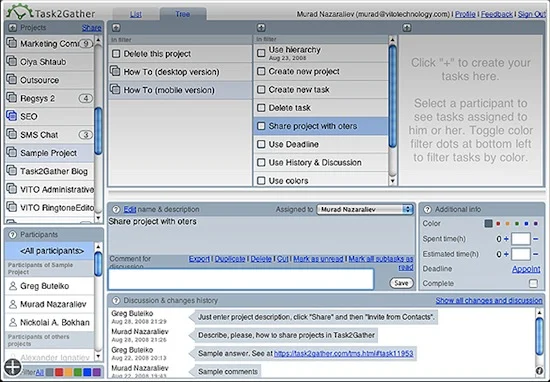This screenshot has width=550, height=382.
Task: Click the Spent time input box
Action: coord(521,239)
